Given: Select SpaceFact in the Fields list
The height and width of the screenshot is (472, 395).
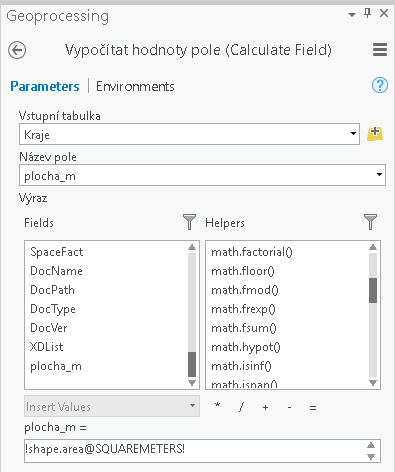Looking at the screenshot, I should pyautogui.click(x=57, y=252).
